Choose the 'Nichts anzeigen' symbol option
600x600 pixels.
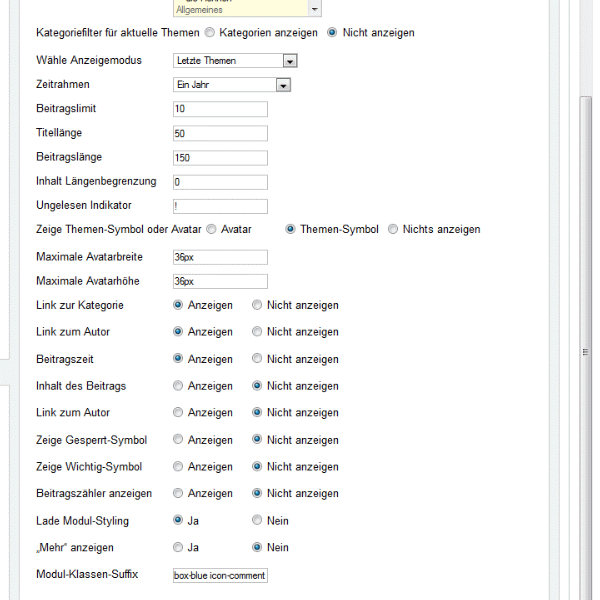(393, 230)
